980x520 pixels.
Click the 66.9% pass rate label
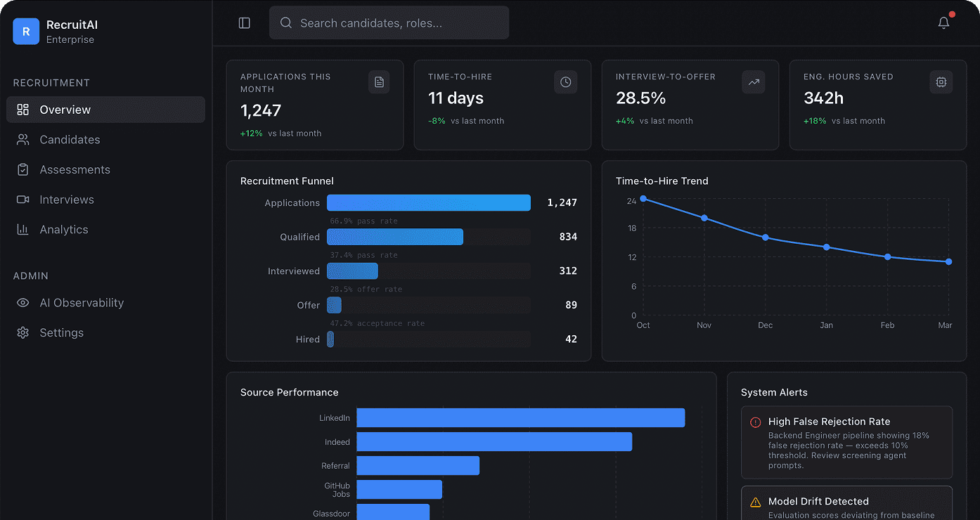(x=364, y=221)
